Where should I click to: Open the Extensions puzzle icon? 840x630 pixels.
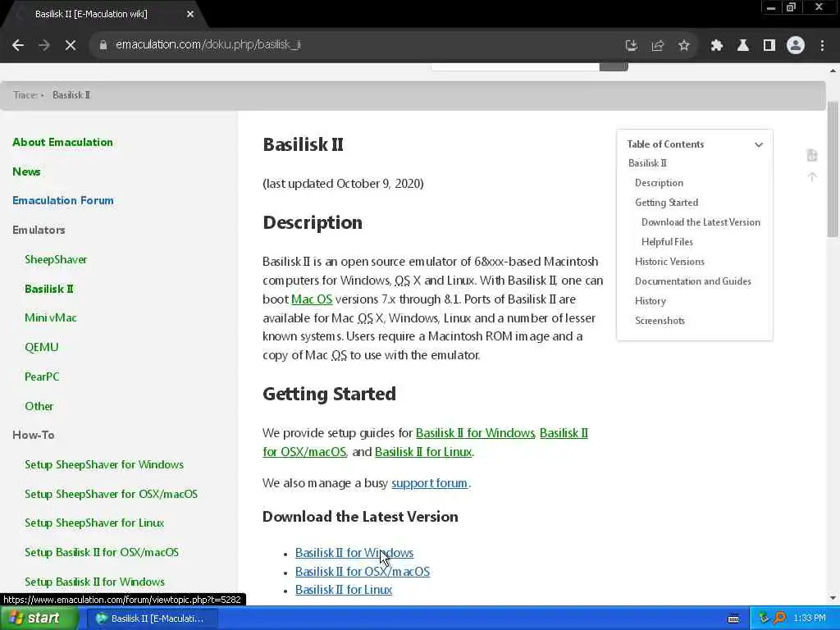717,46
